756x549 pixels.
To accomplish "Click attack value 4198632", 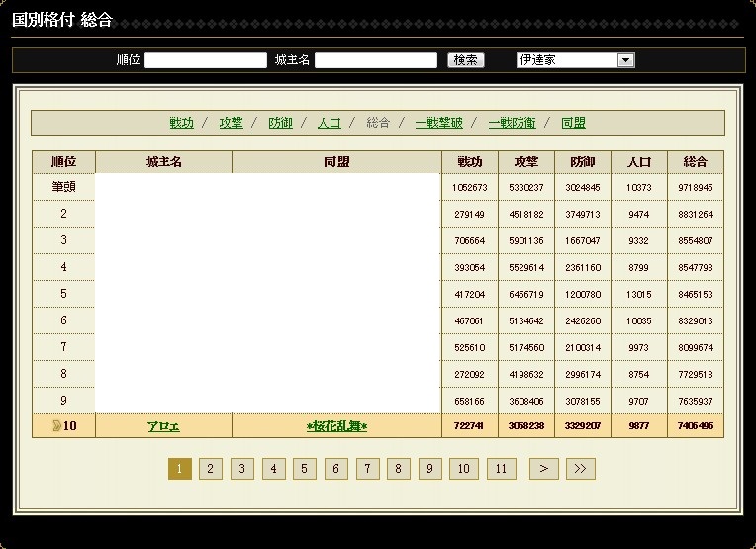I will click(526, 375).
